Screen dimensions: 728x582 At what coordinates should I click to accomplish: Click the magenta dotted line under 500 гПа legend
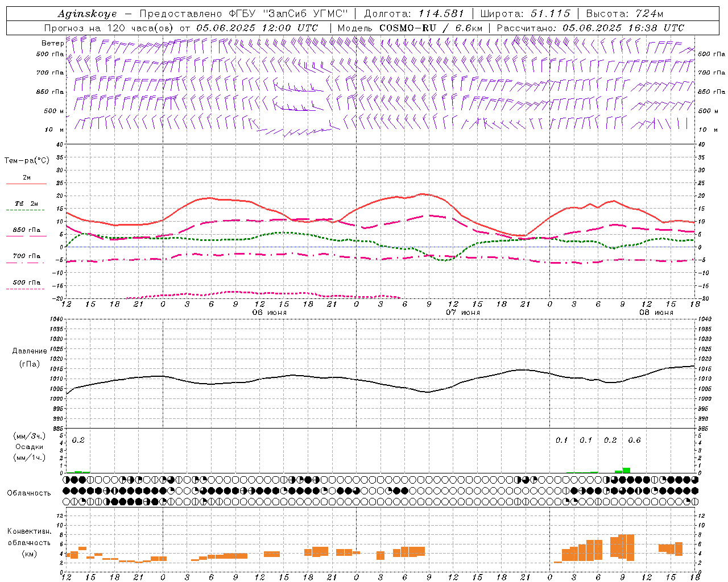pos(26,289)
